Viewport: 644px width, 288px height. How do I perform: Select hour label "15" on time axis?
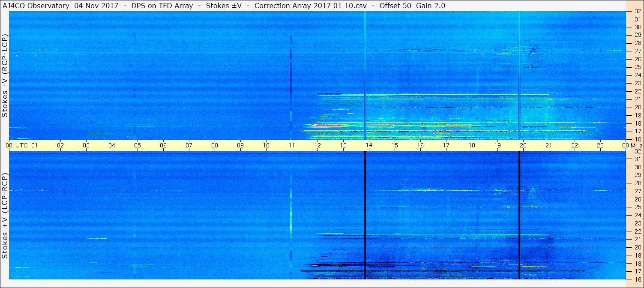tap(395, 145)
